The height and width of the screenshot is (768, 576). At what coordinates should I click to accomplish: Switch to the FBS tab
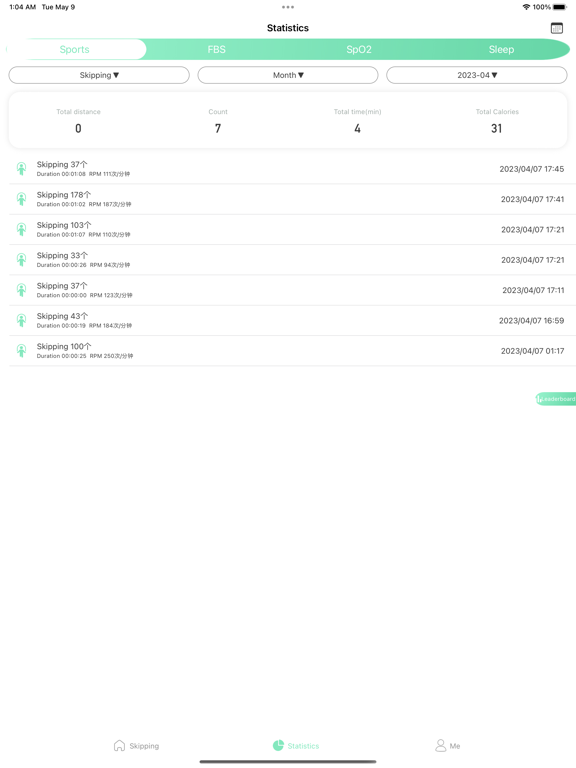pyautogui.click(x=216, y=49)
